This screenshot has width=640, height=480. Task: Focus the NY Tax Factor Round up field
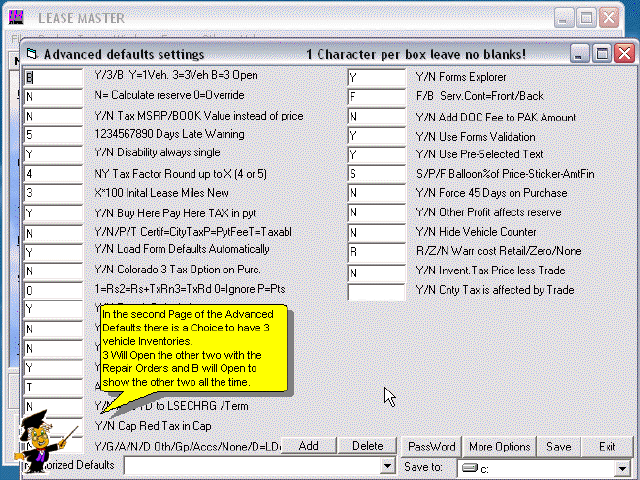pos(52,173)
